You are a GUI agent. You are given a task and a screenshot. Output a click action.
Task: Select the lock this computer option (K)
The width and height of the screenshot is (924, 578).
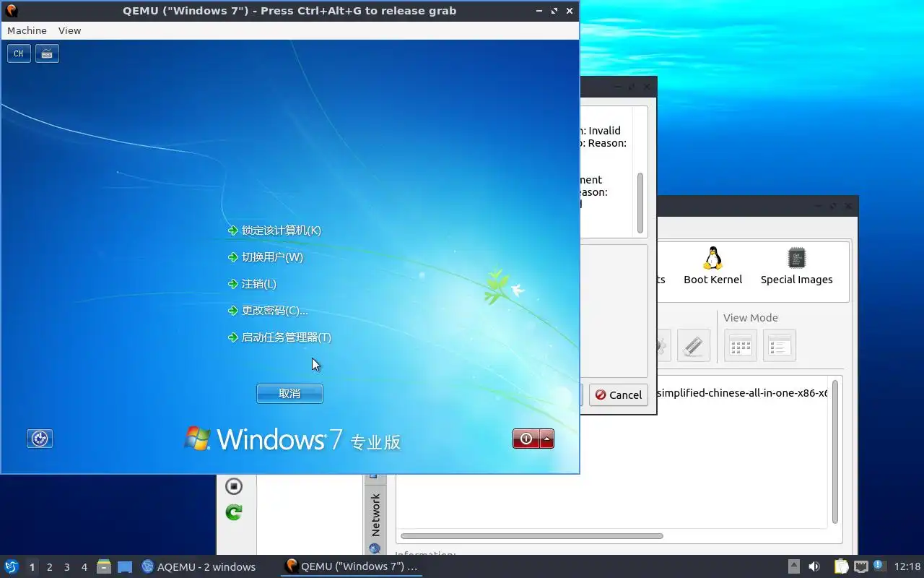pyautogui.click(x=281, y=230)
